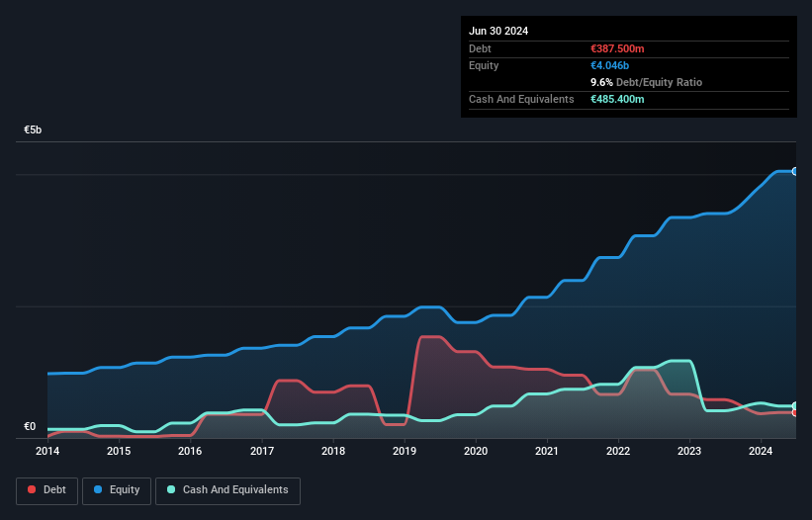Image resolution: width=812 pixels, height=520 pixels.
Task: Click the €4.046b equity value
Action: point(609,65)
